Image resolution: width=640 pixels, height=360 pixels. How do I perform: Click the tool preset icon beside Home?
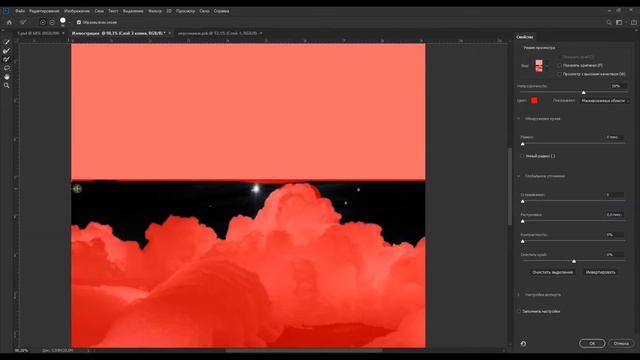(23, 22)
